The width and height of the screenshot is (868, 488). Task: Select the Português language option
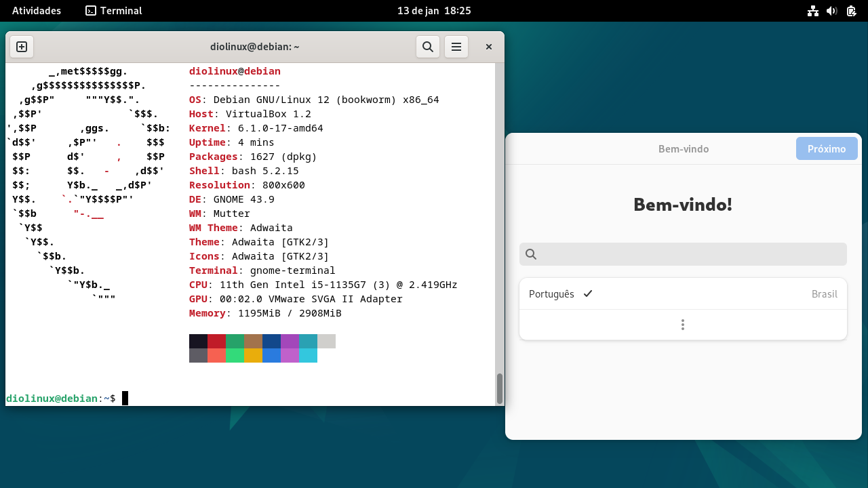coord(551,293)
